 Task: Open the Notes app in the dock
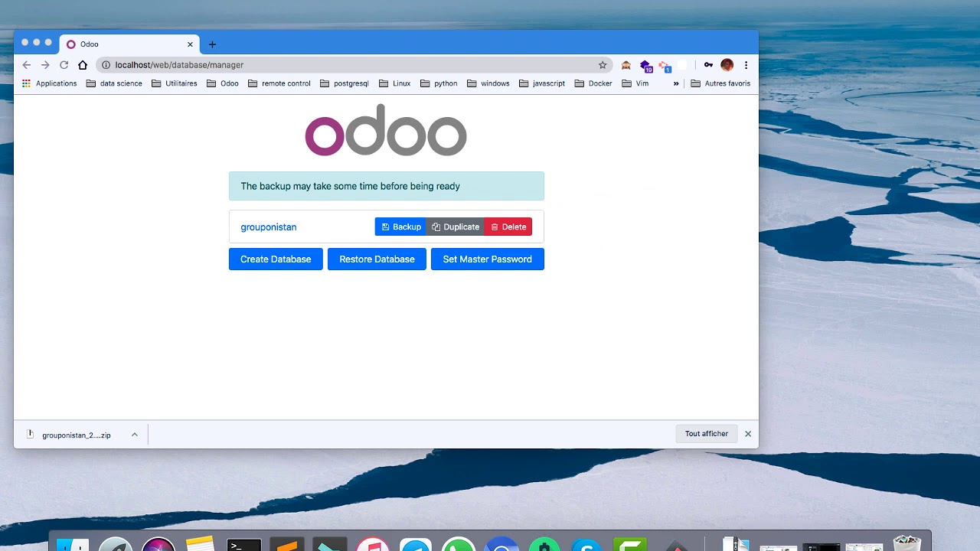point(200,543)
